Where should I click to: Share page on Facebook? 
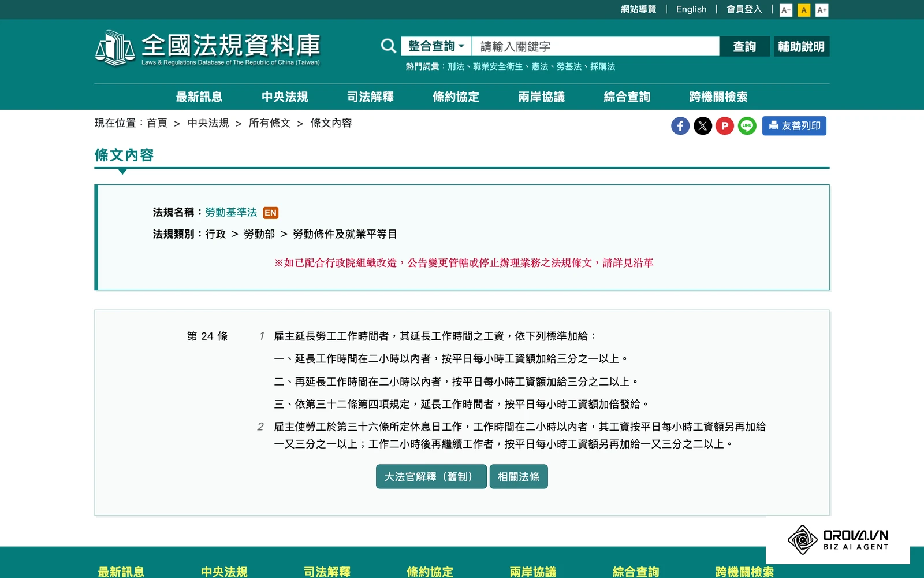tap(680, 125)
